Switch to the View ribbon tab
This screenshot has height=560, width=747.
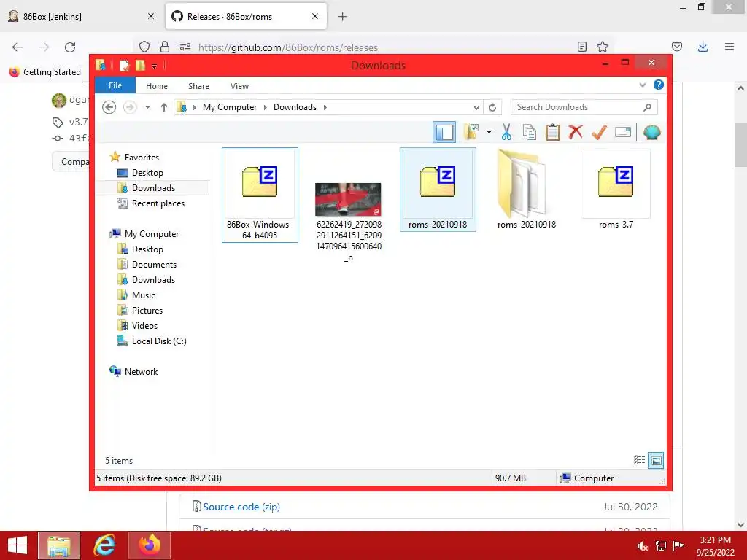point(239,86)
